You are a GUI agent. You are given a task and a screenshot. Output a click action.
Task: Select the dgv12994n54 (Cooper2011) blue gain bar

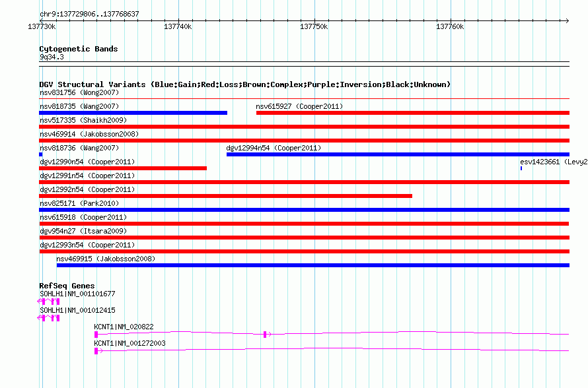click(398, 154)
